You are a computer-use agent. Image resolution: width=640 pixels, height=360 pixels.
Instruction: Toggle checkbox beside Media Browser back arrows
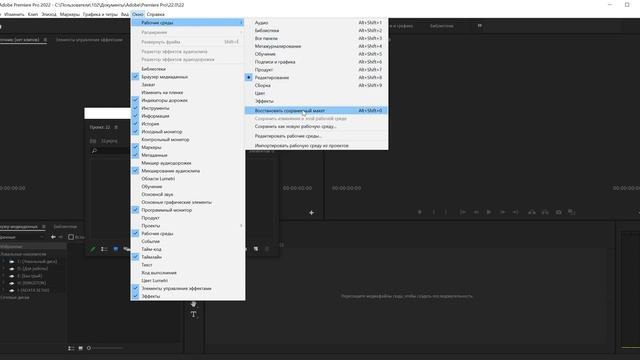(x=71, y=237)
